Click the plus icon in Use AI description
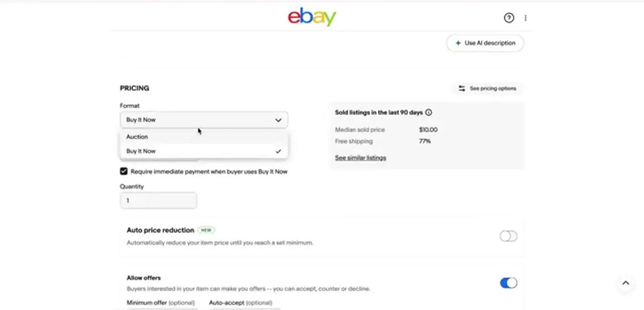 point(458,43)
